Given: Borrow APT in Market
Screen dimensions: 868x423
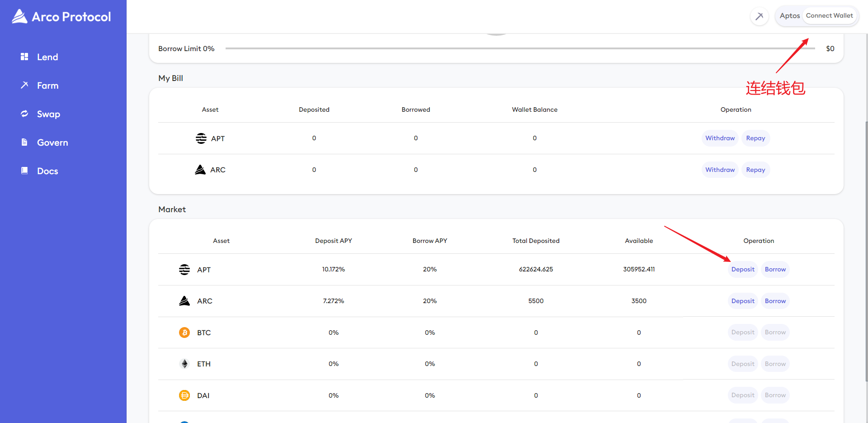Looking at the screenshot, I should [775, 269].
